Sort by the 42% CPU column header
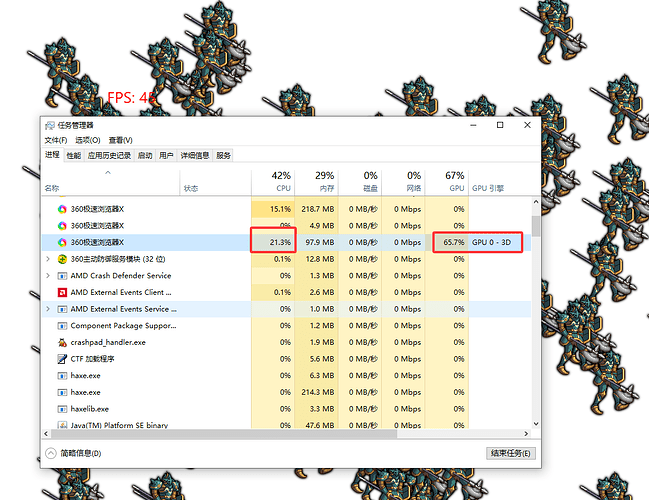Viewport: 649px width, 500px height. [x=273, y=182]
